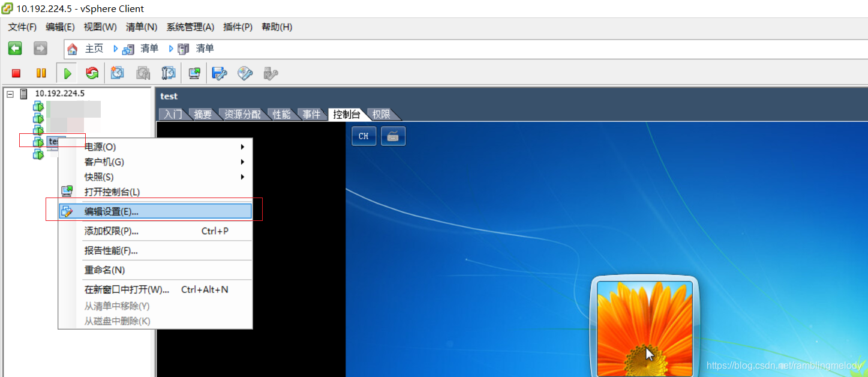The image size is (868, 377).
Task: Launch VM console from the toolbar monitor icon
Action: (x=194, y=73)
